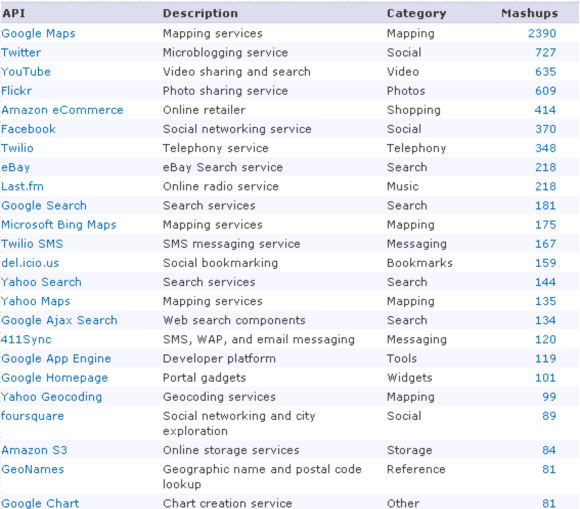The image size is (580, 509).
Task: Open the Twitter API link
Action: point(21,53)
